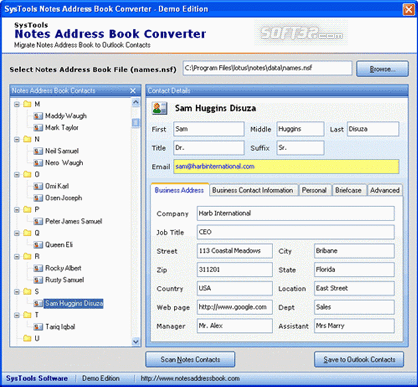Click the names.nsf file path field
419x388 pixels.
coord(267,68)
